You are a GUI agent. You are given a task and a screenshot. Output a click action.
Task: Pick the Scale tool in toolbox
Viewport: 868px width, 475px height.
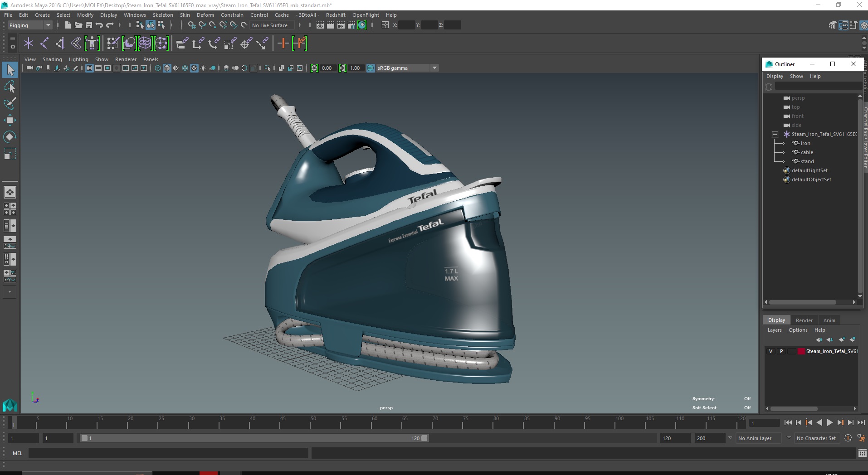pyautogui.click(x=10, y=154)
